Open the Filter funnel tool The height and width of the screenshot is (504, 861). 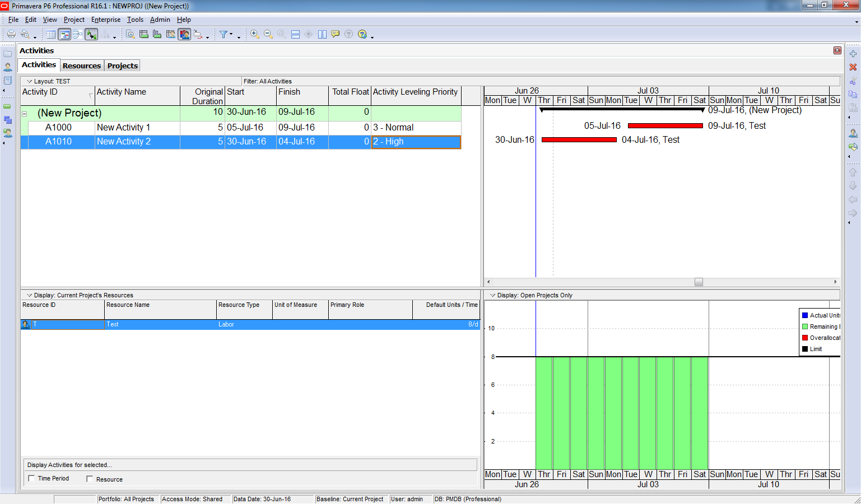(x=224, y=34)
